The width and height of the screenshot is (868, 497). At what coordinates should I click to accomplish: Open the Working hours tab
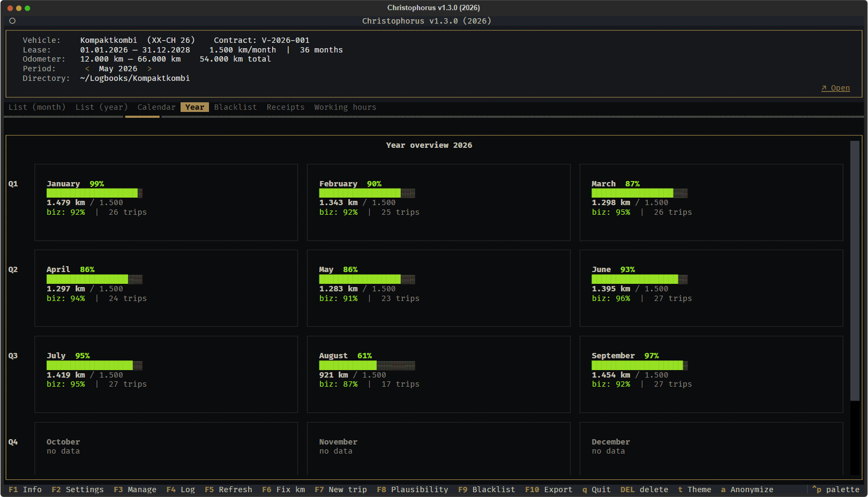pos(345,107)
